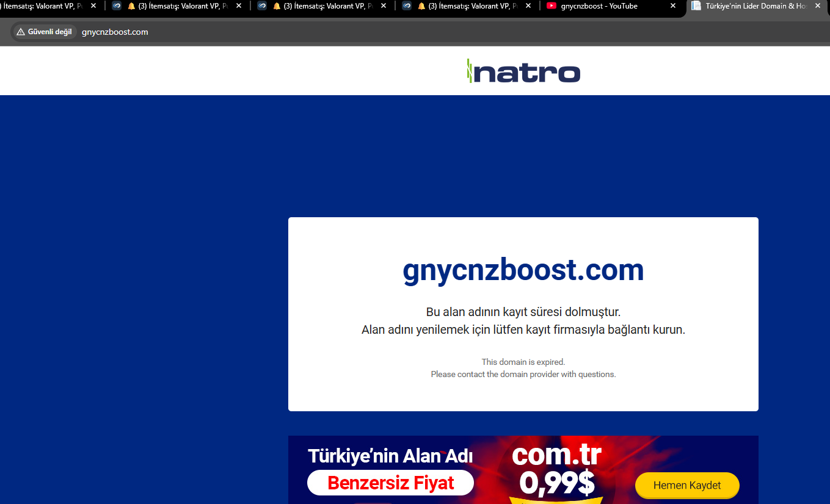Click the link favicon on the İtemsatış tab beside YouTube

[x=407, y=6]
